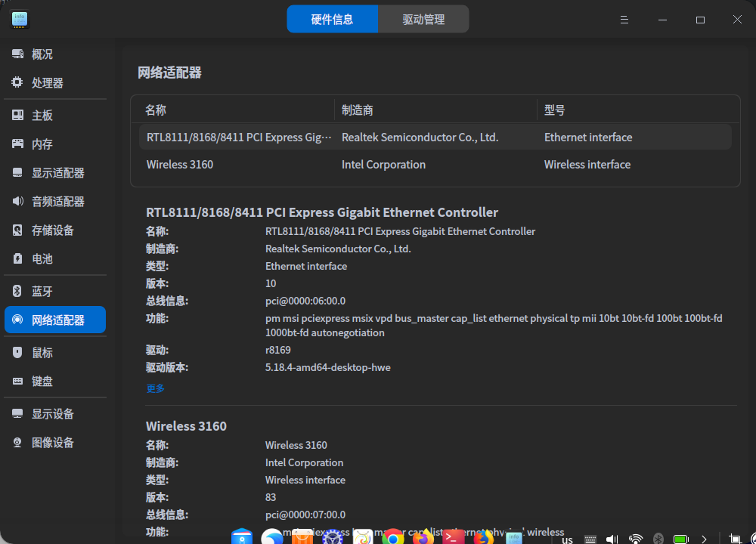Click the battery tray indicator
756x544 pixels.
[x=681, y=539]
